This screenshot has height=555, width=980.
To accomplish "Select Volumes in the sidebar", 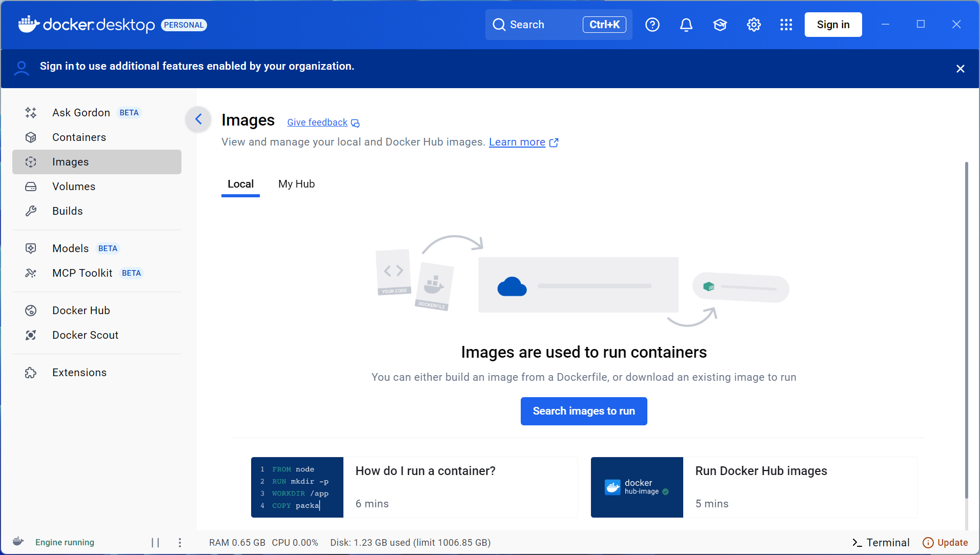I will coord(97,187).
